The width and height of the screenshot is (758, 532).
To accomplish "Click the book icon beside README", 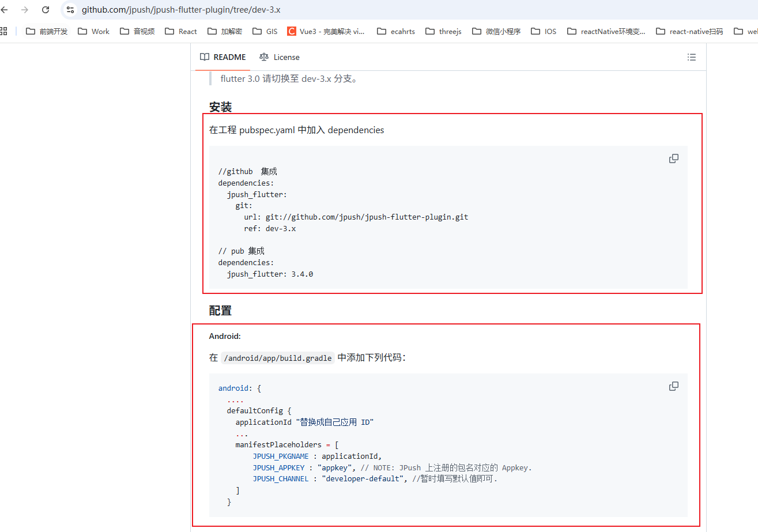I will [204, 57].
